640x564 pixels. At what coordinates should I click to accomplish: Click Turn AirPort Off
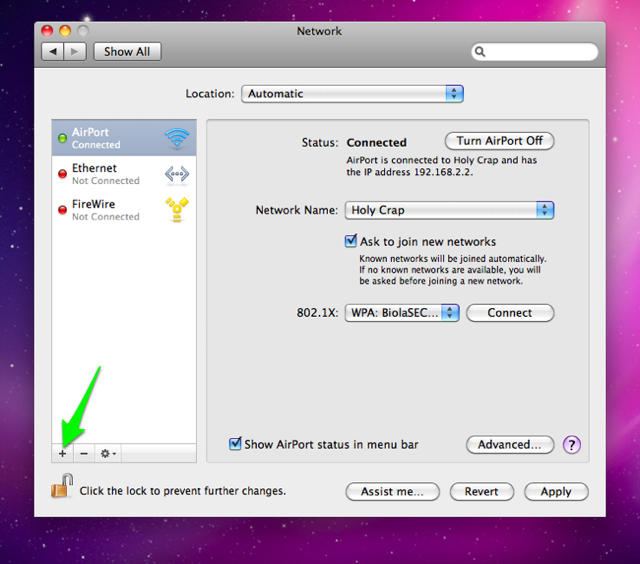click(x=499, y=141)
